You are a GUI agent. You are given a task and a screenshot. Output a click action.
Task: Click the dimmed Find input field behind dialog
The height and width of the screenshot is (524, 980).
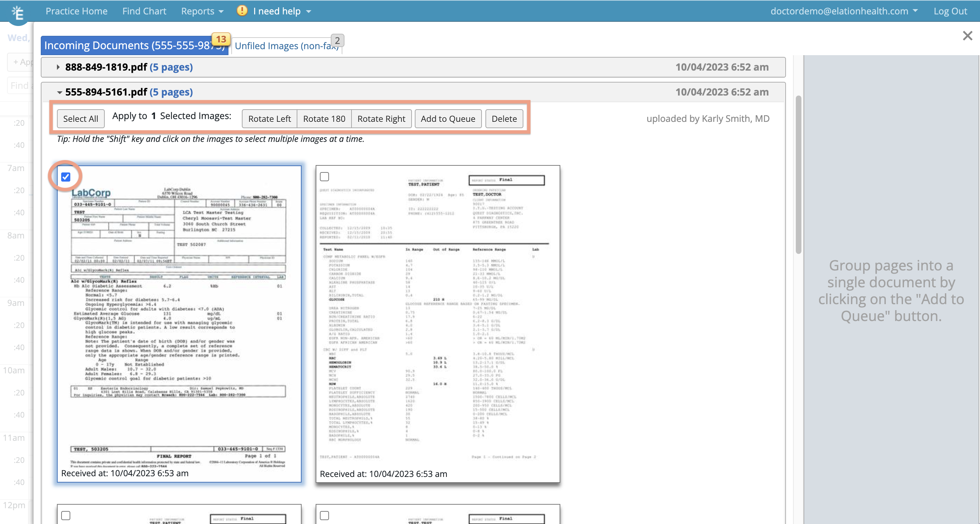pyautogui.click(x=20, y=85)
